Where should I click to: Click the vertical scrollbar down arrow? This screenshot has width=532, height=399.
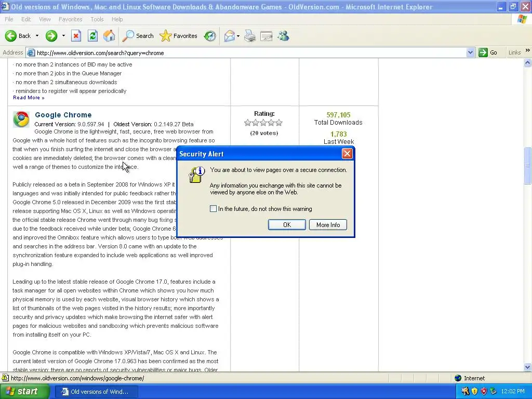tap(527, 367)
